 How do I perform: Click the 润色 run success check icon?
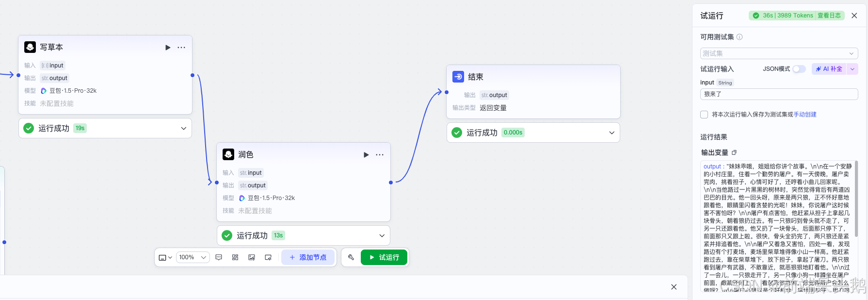click(x=227, y=235)
